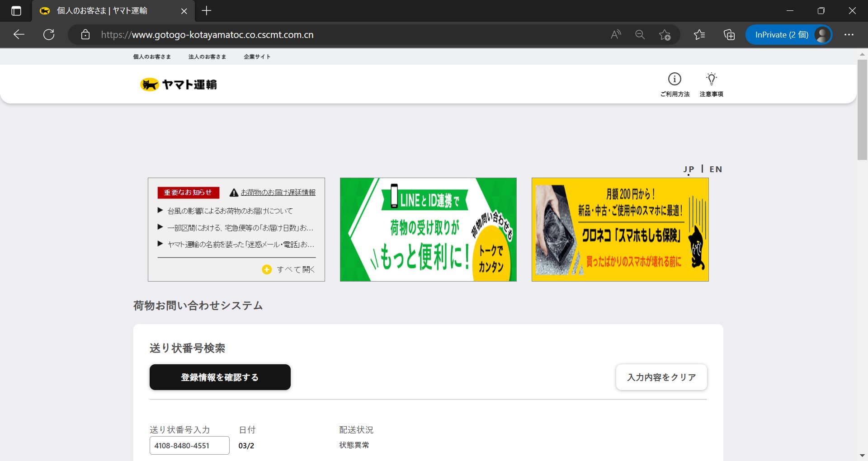The width and height of the screenshot is (868, 461).
Task: Open a new browser tab
Action: point(207,11)
